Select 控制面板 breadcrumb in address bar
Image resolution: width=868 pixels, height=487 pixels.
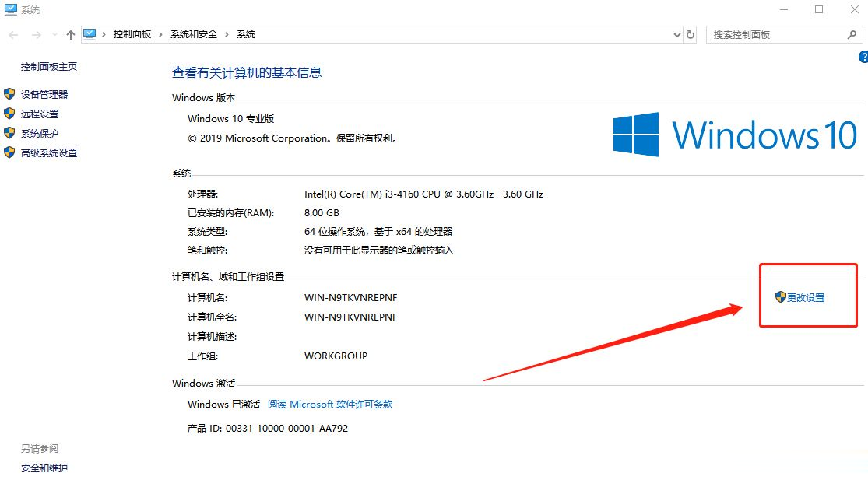pos(132,34)
